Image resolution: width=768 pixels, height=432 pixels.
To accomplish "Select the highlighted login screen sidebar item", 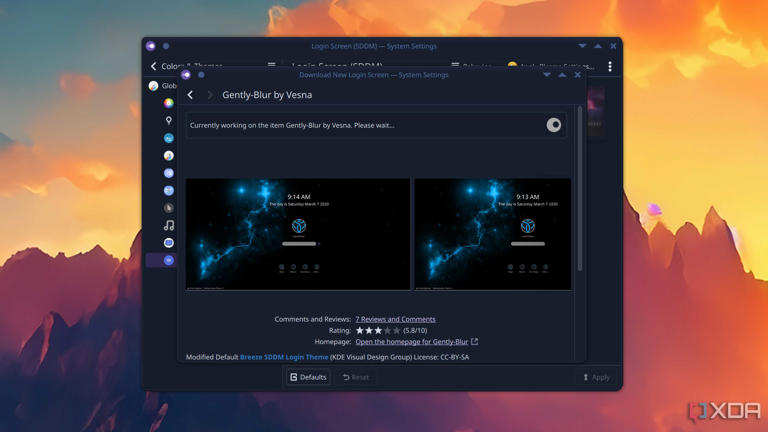I will (169, 260).
